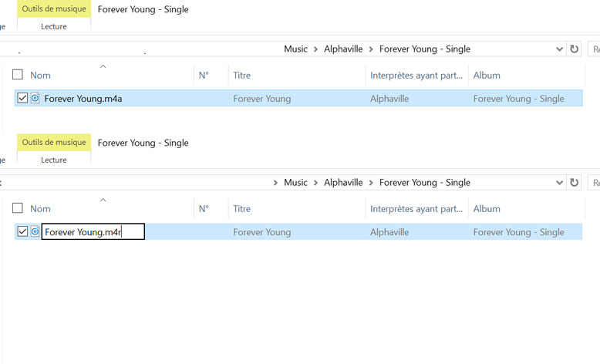Open Outils de musique ribbon tab in upper window
Screen dimensions: 600x364
tap(54, 8)
